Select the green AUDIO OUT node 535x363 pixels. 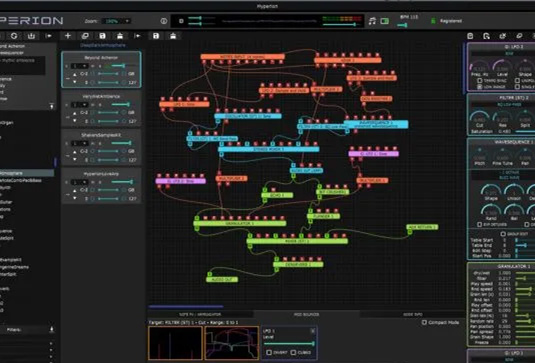(222, 279)
